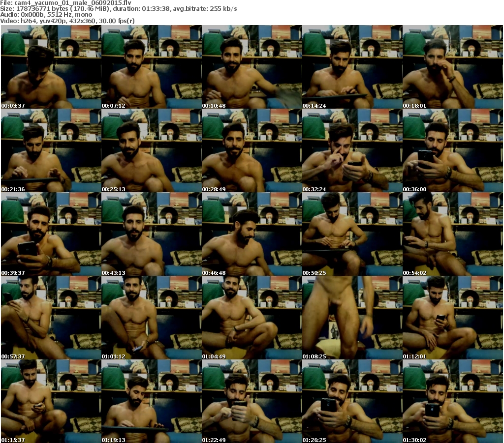Click the frame marked 01:19:13
Image resolution: width=504 pixels, height=443 pixels.
point(152,401)
